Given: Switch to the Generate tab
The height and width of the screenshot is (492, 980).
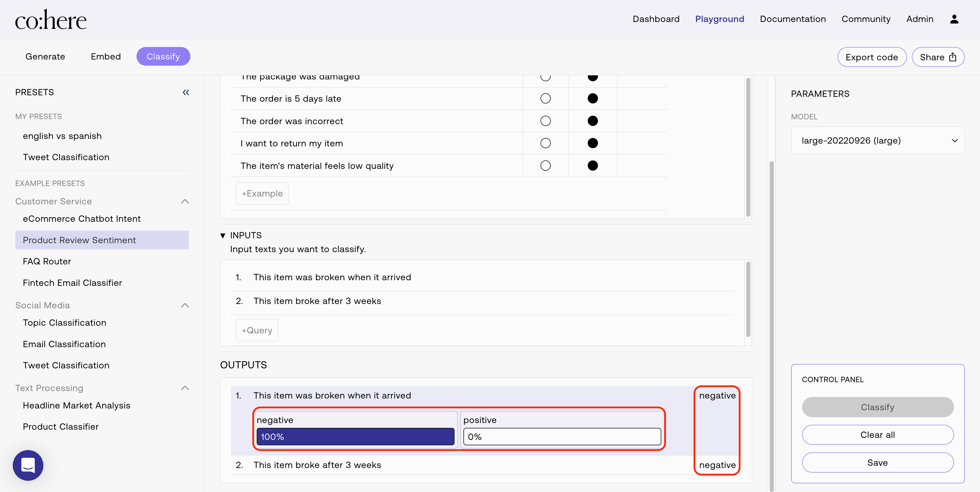Looking at the screenshot, I should coord(45,57).
